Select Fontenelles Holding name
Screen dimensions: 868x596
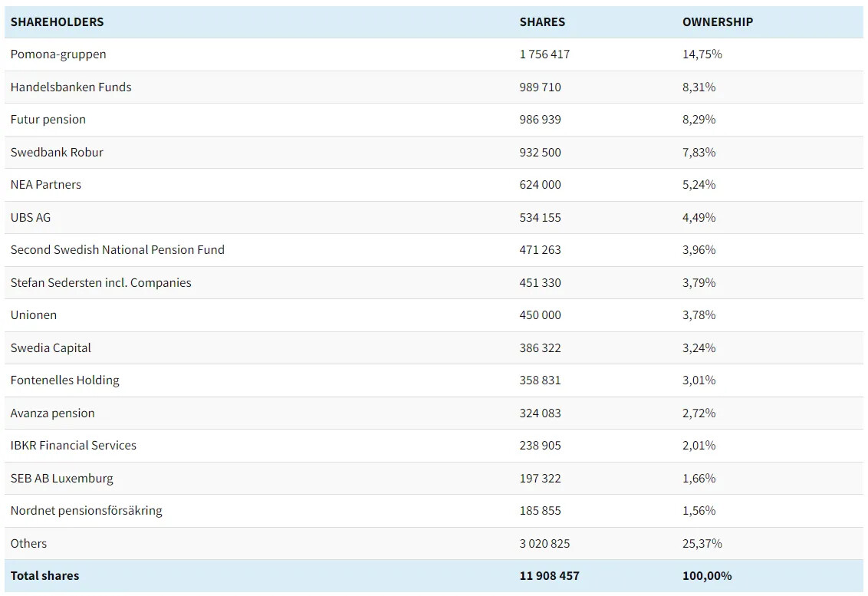pos(65,380)
